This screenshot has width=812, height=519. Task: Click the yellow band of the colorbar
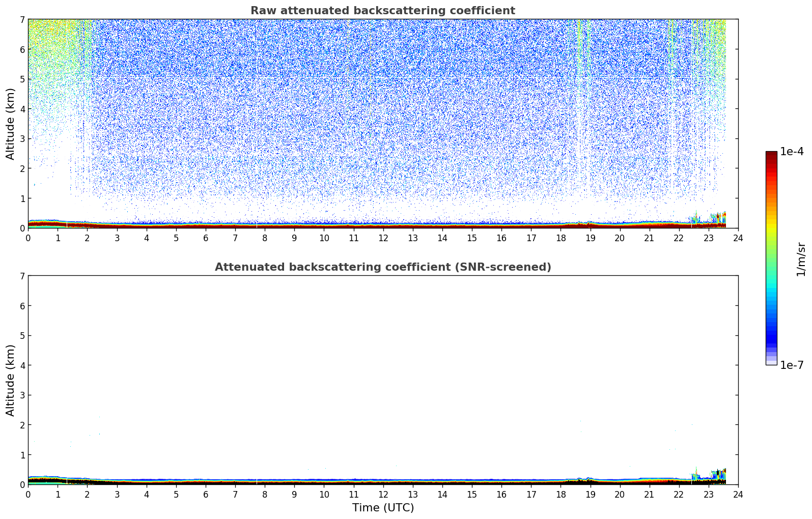coord(771,224)
